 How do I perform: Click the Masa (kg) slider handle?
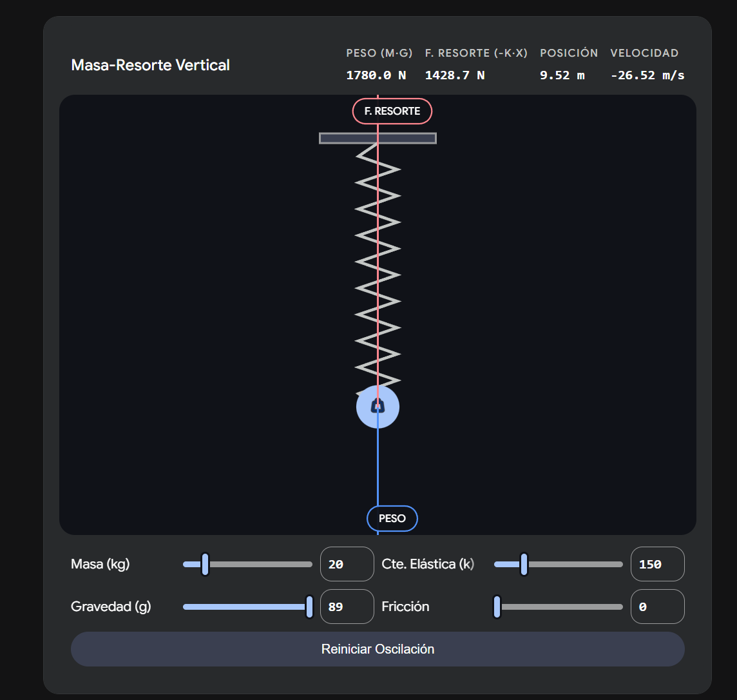[205, 564]
